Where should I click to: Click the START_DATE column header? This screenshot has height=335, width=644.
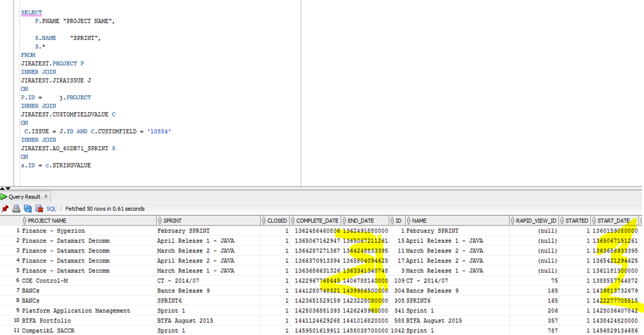(614, 220)
